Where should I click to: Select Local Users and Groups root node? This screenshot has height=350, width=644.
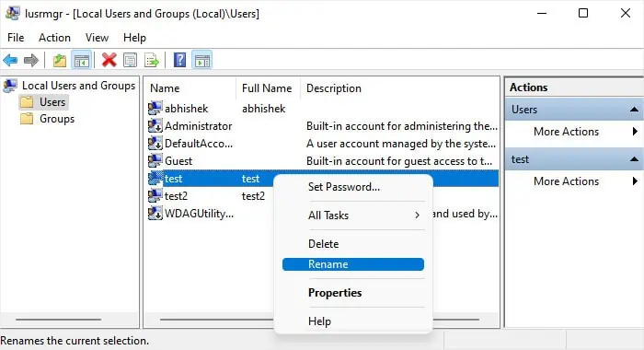(78, 86)
